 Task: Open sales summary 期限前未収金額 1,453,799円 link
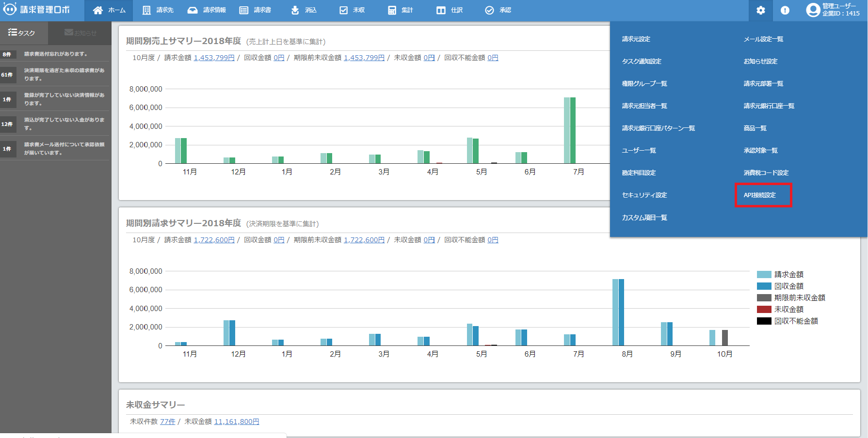(x=364, y=58)
